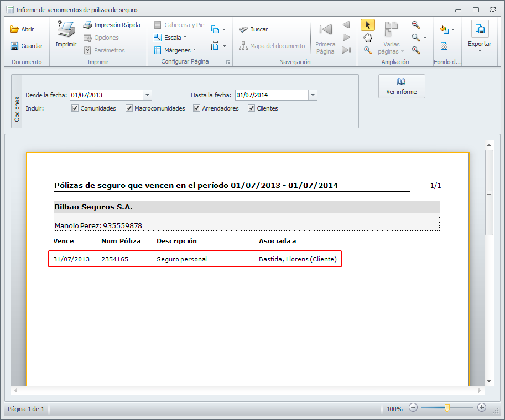Viewport: 505px width, 420px height.
Task: Click scrollbar up arrow
Action: pos(489,145)
